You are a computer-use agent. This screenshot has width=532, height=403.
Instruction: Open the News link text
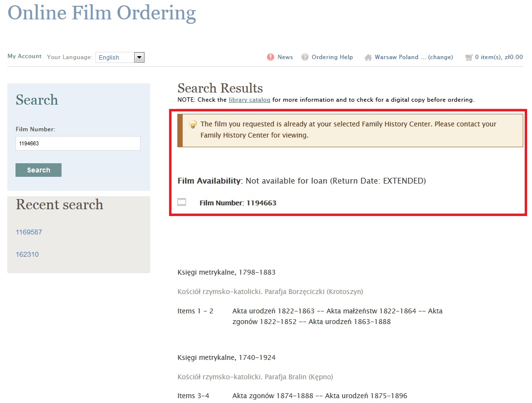click(x=285, y=57)
